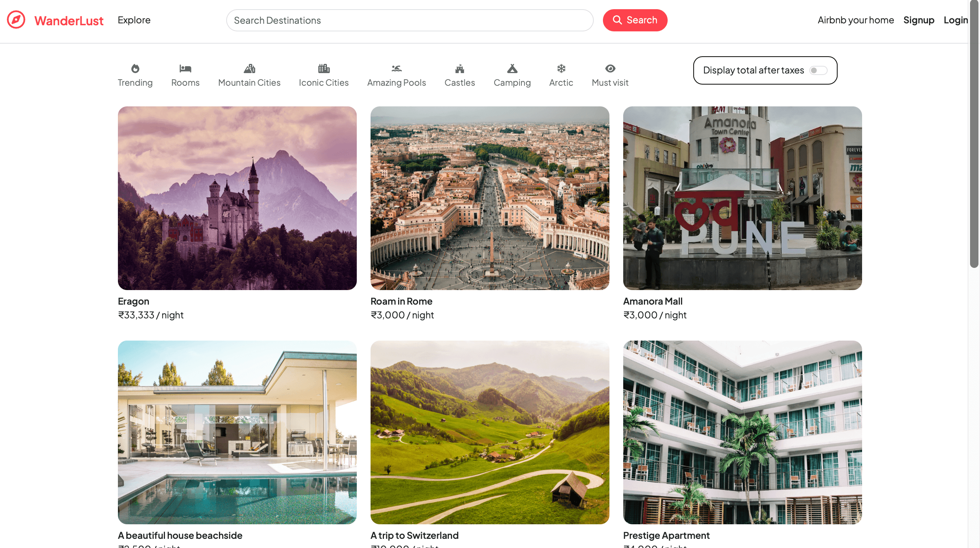Select the Rooms bed icon filter
The height and width of the screenshot is (548, 980).
185,69
